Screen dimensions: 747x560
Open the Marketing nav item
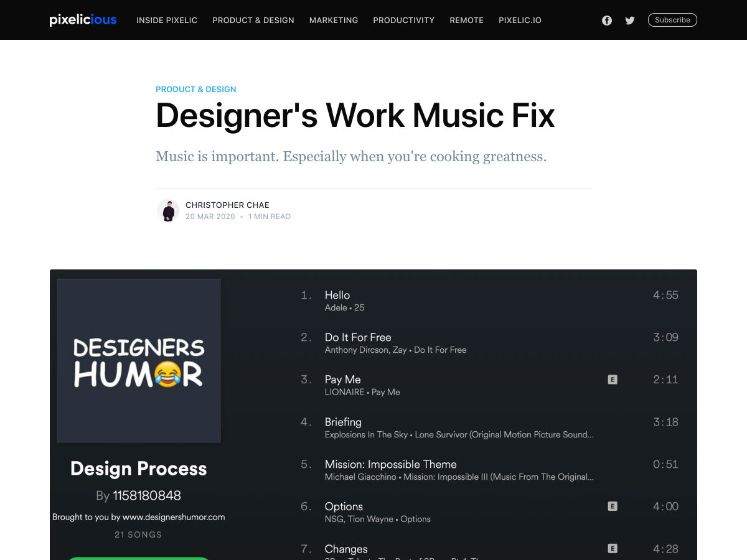[334, 21]
